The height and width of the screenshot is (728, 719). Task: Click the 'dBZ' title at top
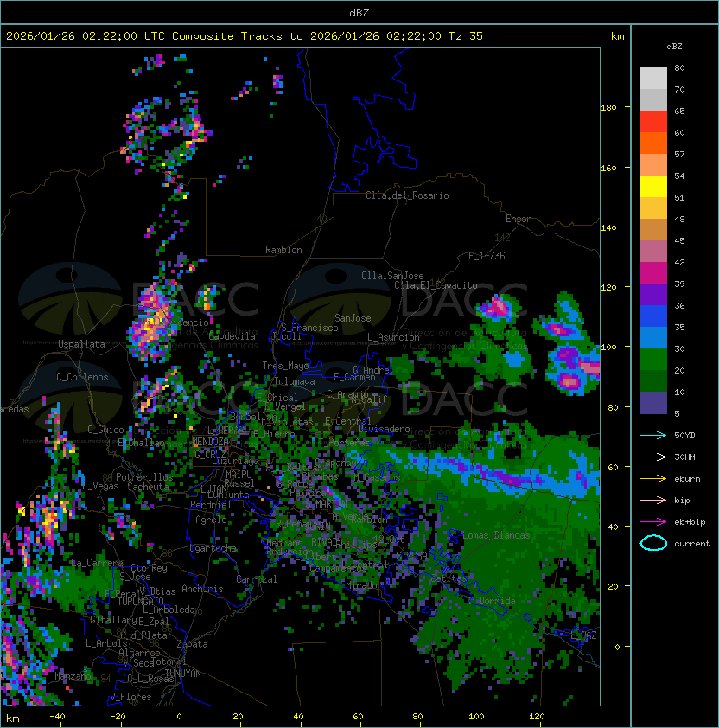(x=359, y=13)
